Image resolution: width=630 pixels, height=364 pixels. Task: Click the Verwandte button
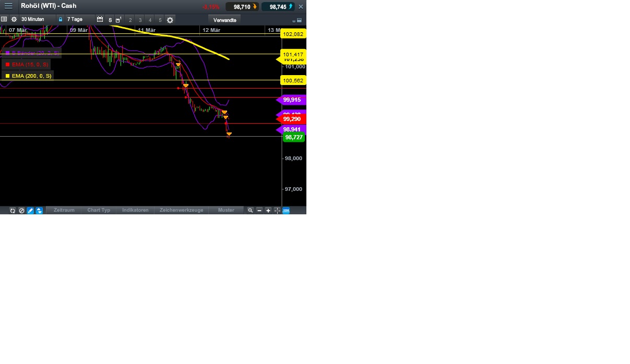224,20
